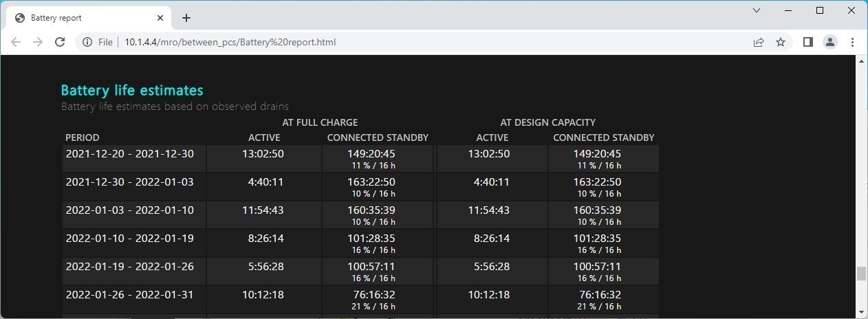Open Chrome's three-dot menu
This screenshot has height=319, width=868.
tap(852, 42)
